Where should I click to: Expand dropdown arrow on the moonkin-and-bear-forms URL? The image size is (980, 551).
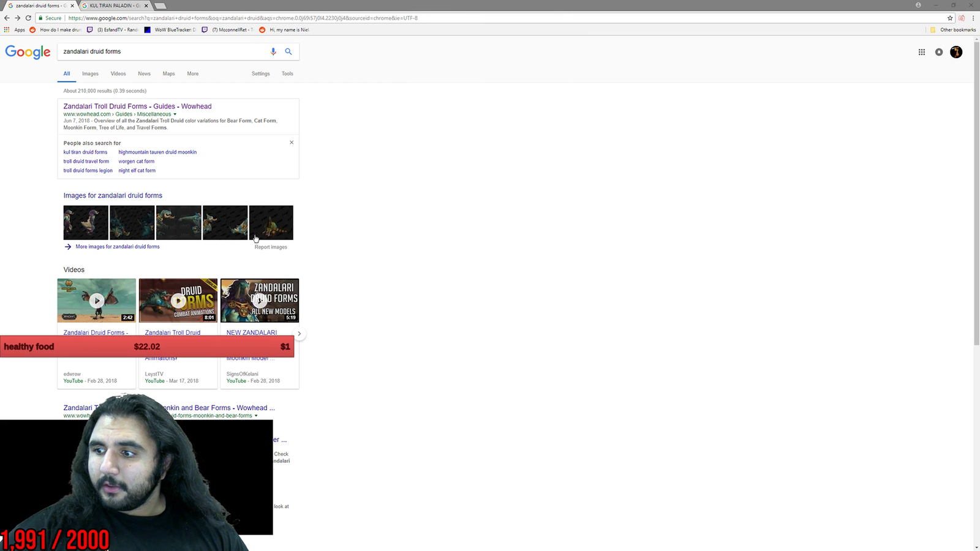(256, 416)
